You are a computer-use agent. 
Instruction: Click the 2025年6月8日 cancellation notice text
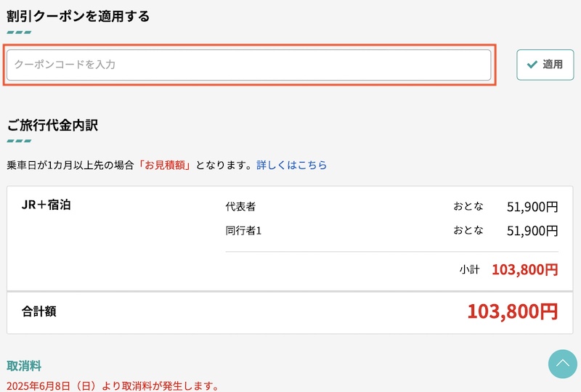(113, 386)
